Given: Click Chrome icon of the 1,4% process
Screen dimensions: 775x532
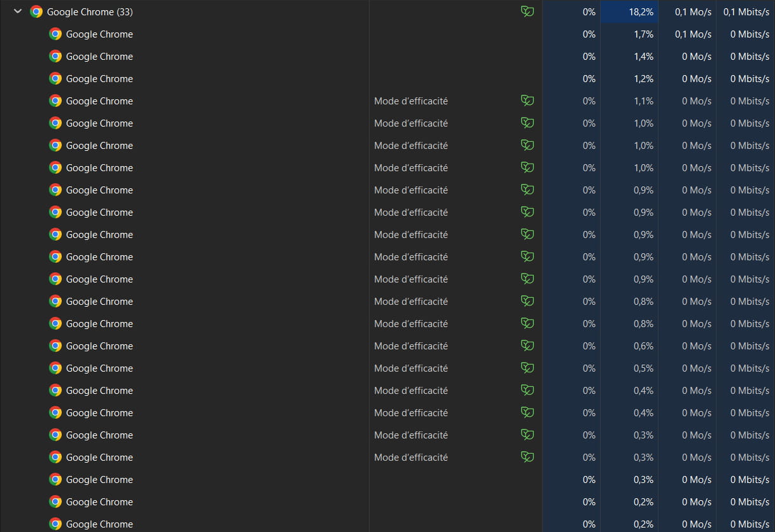Looking at the screenshot, I should tap(55, 56).
